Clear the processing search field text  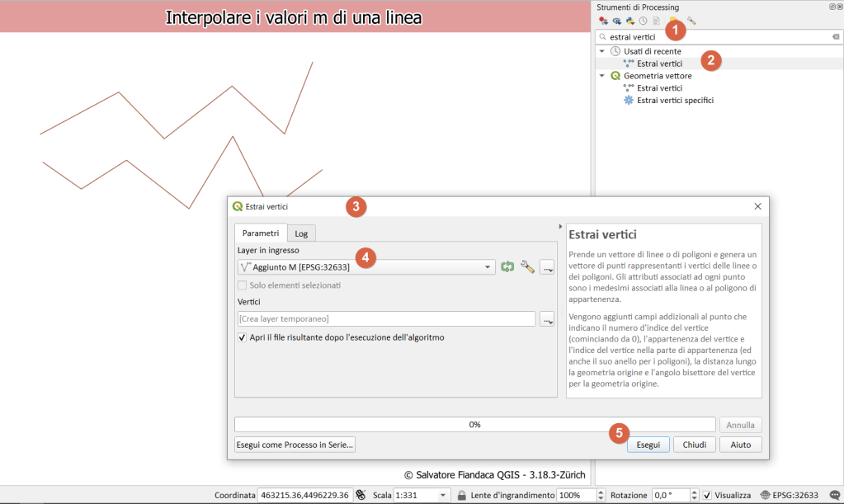pos(835,37)
